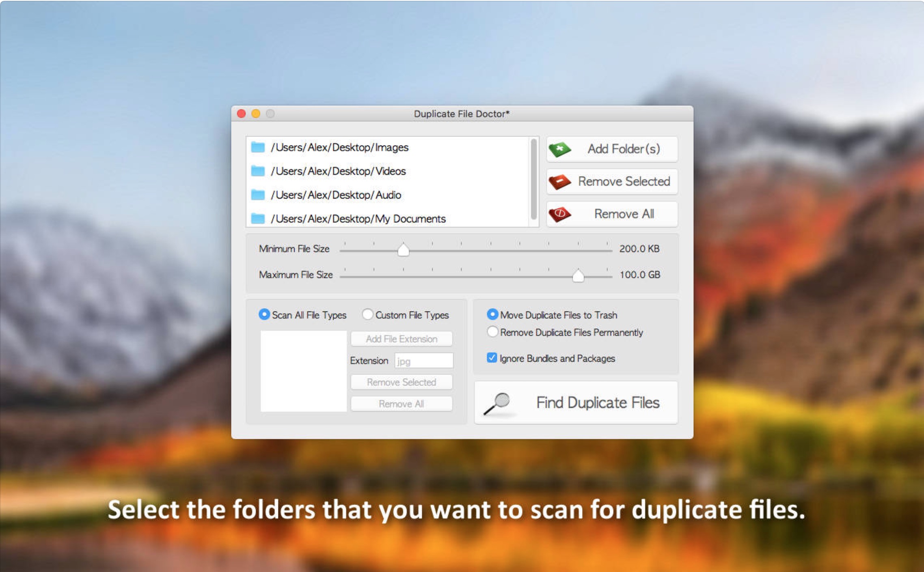Uncheck Ignore Bundles and Packages checkbox

click(492, 358)
